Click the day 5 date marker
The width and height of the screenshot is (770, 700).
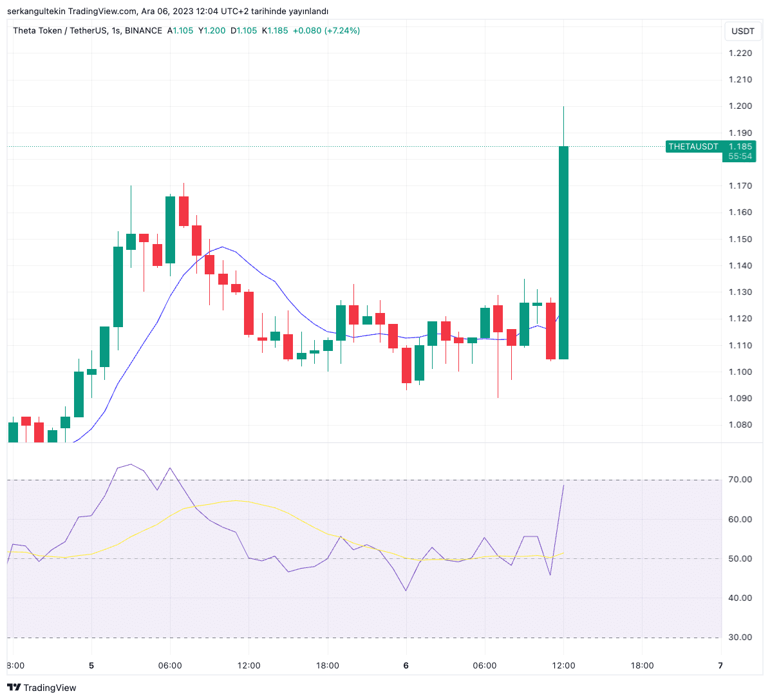point(91,666)
